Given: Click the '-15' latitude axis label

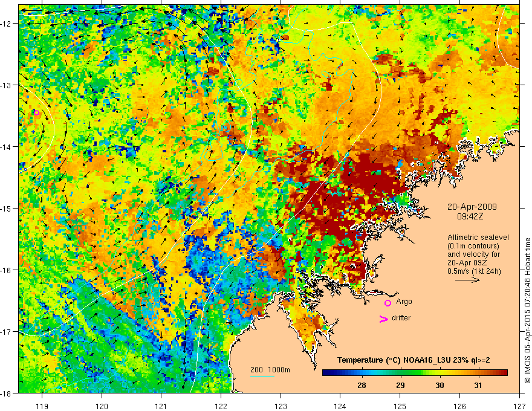Looking at the screenshot, I should click(6, 208).
